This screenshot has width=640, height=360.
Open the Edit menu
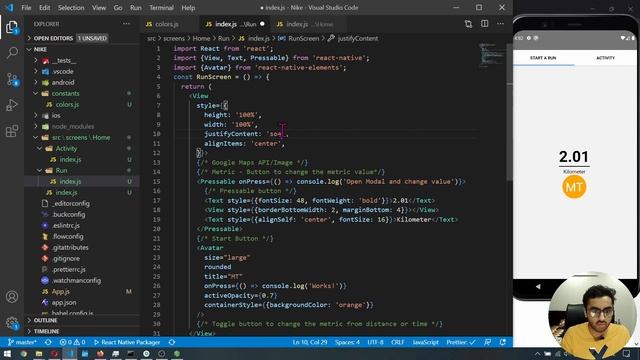[x=44, y=8]
